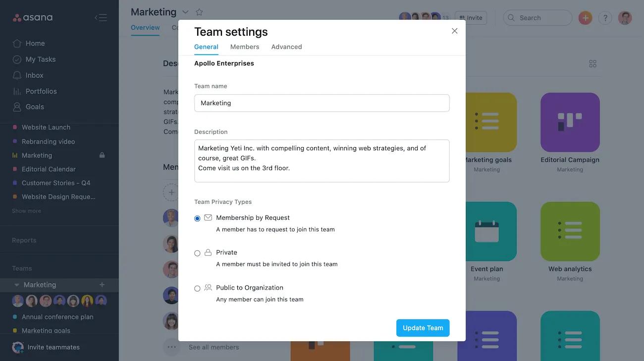Viewport: 644px width, 361px height.
Task: Click the Team name input field
Action: point(322,103)
